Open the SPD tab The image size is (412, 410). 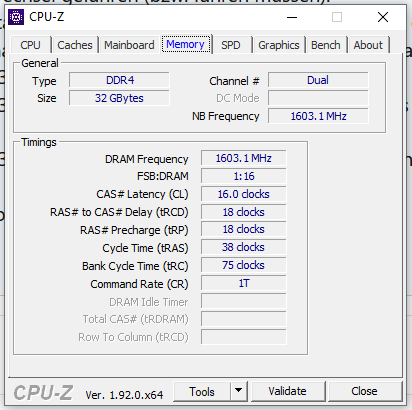click(231, 45)
